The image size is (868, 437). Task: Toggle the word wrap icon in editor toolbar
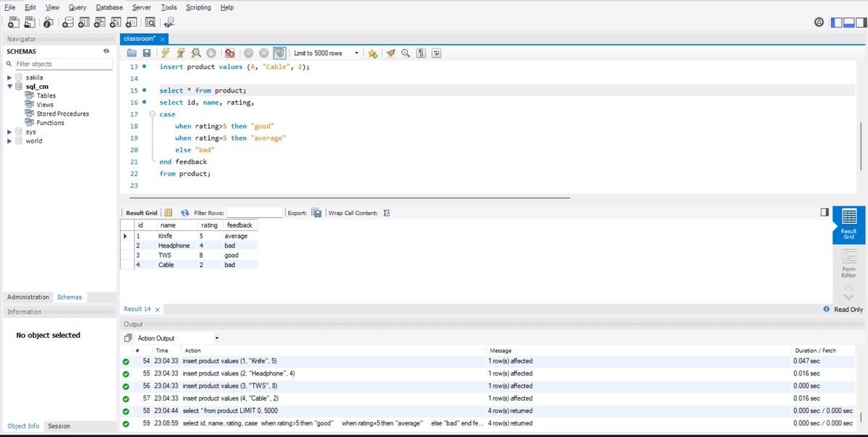point(436,53)
